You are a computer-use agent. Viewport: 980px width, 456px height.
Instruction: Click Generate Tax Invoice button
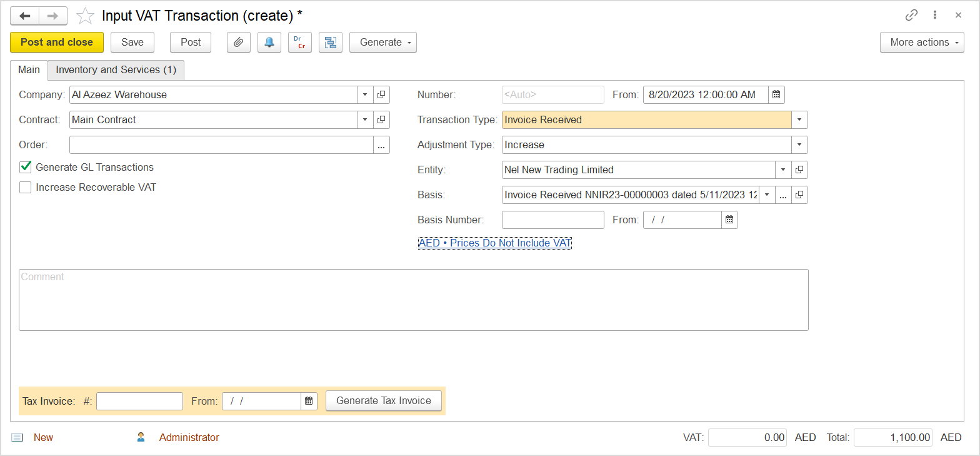pos(384,401)
